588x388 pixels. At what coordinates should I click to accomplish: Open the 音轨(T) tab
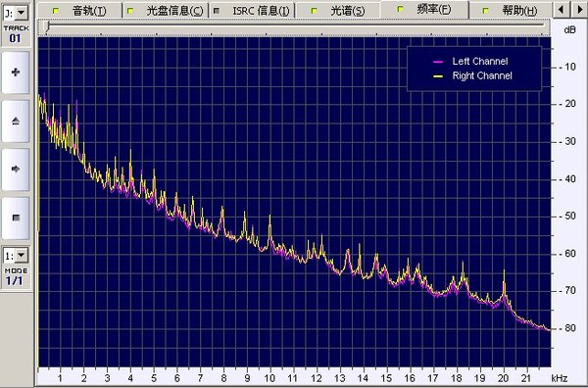pyautogui.click(x=80, y=11)
